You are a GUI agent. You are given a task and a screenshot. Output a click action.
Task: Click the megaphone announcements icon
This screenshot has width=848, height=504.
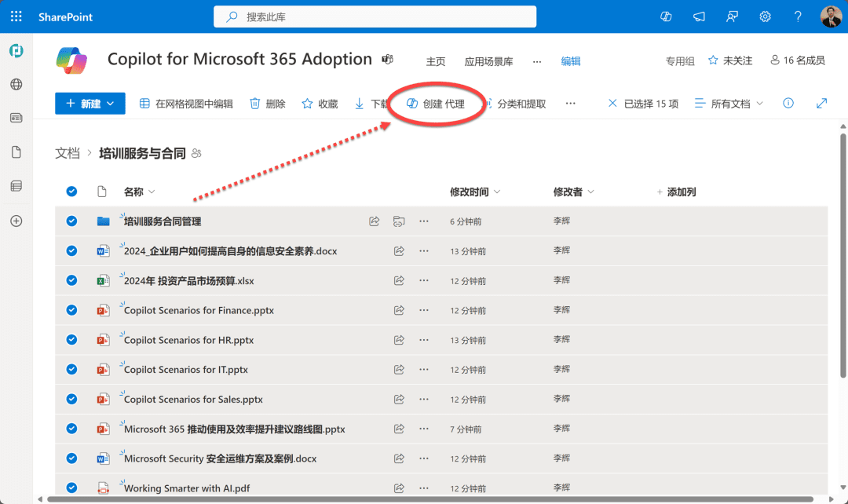tap(700, 16)
